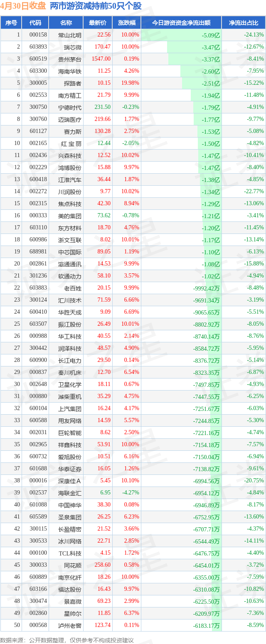
Task: Click 美的集团 price 73.62
Action: [104, 216]
